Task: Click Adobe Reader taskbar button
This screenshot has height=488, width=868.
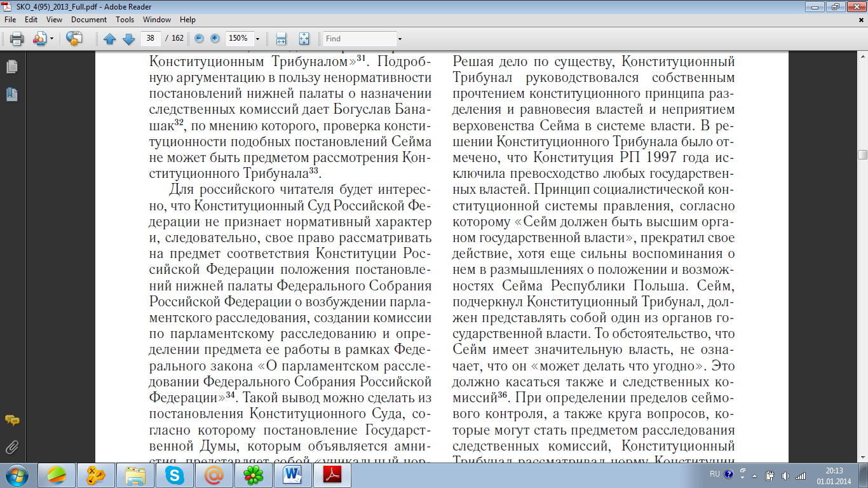Action: pyautogui.click(x=334, y=475)
